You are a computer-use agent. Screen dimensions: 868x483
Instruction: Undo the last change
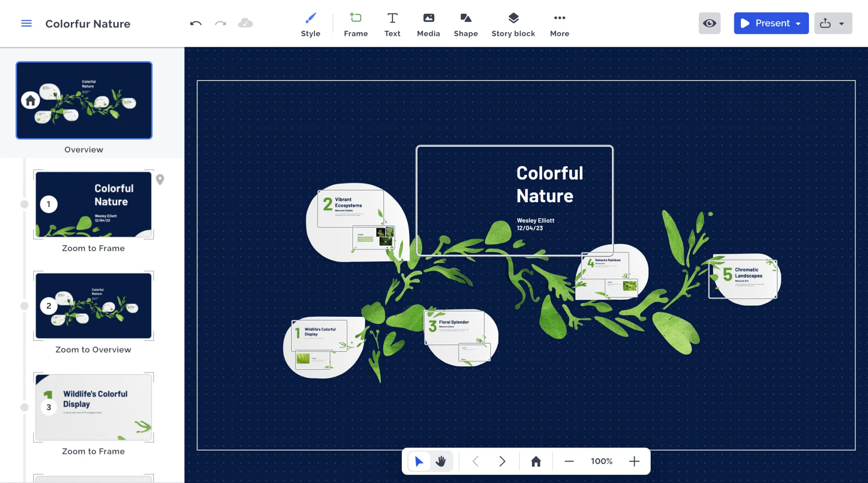click(196, 23)
